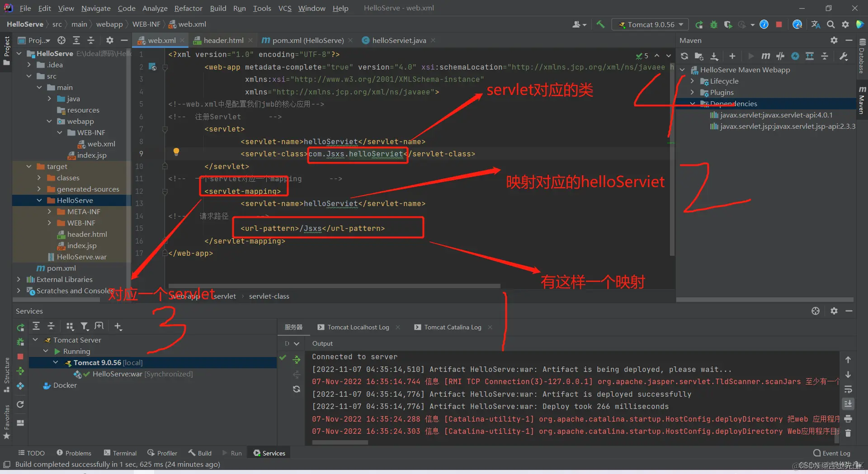The height and width of the screenshot is (474, 868).
Task: Stop the Tomcat server in Services sidebar
Action: click(20, 357)
